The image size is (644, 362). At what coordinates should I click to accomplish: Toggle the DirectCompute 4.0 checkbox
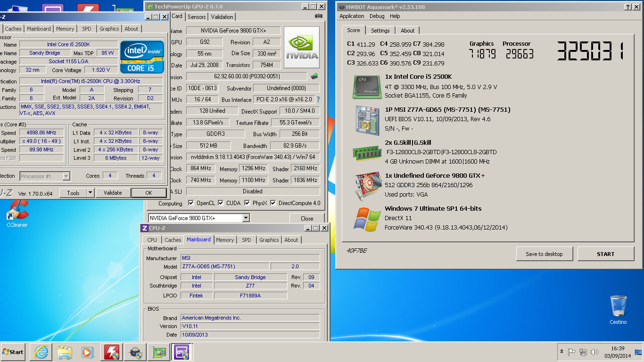(273, 203)
